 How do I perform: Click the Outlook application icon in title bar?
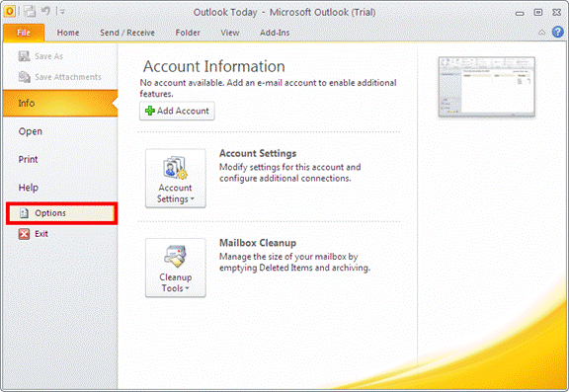pos(10,11)
